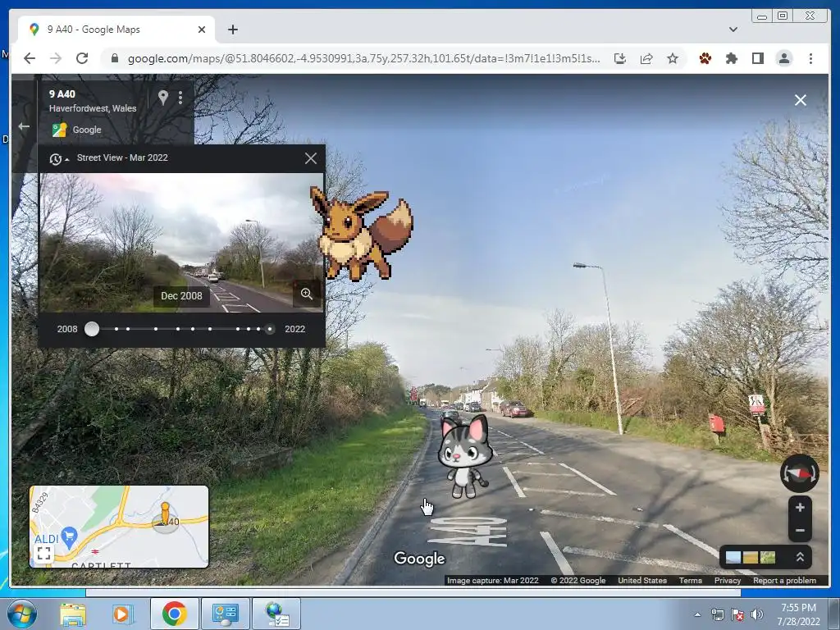Expand the imagery strip chevron
The height and width of the screenshot is (630, 840).
pos(800,557)
